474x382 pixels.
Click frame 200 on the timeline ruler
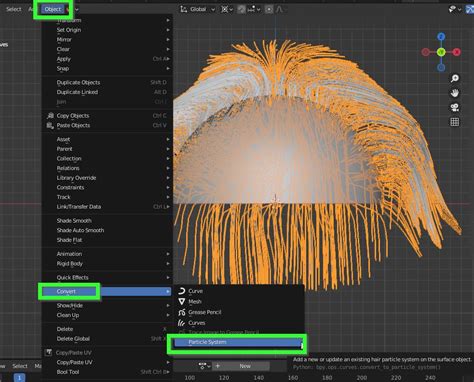(x=362, y=378)
